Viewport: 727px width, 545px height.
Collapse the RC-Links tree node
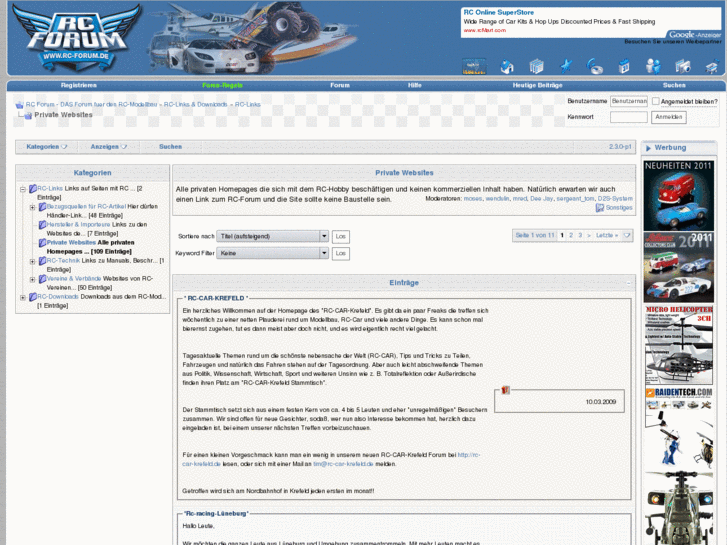pyautogui.click(x=23, y=189)
